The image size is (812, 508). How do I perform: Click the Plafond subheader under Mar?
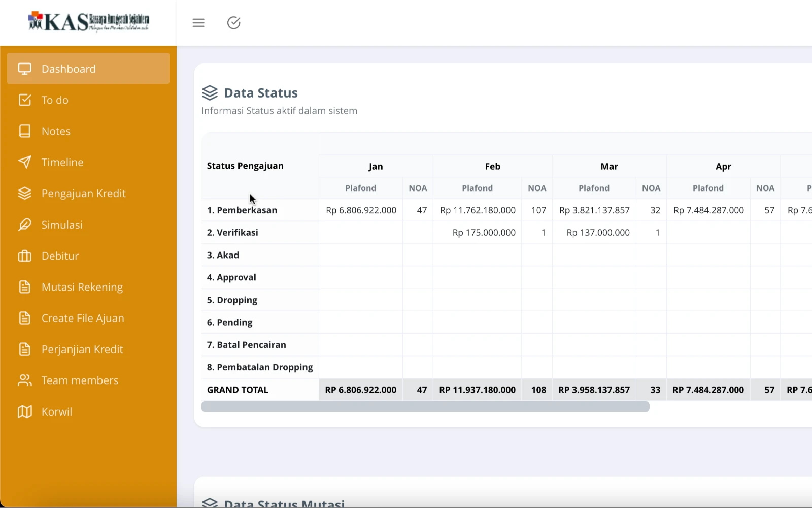594,188
